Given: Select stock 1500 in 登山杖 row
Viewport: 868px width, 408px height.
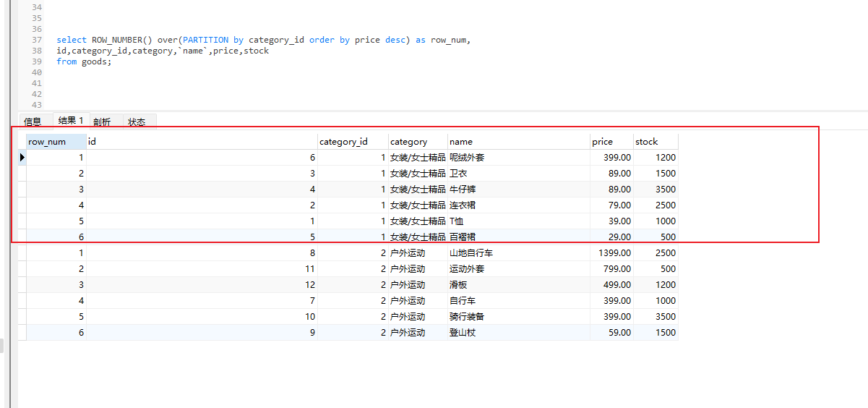Looking at the screenshot, I should [656, 333].
